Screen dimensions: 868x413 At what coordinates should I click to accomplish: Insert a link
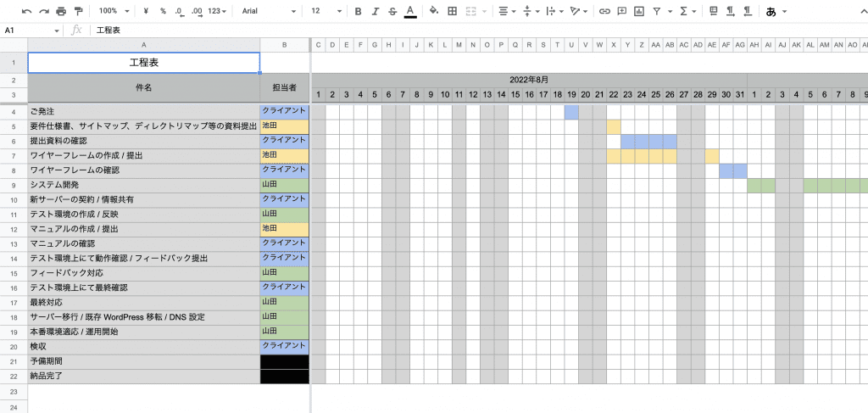[605, 11]
